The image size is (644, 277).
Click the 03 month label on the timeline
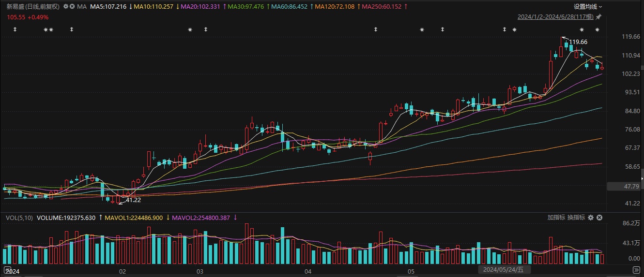pos(199,271)
